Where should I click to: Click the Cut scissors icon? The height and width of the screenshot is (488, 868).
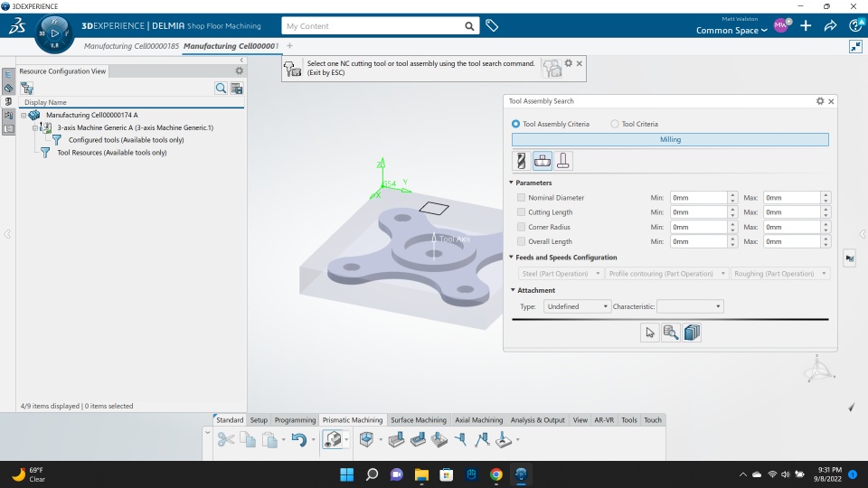point(225,440)
